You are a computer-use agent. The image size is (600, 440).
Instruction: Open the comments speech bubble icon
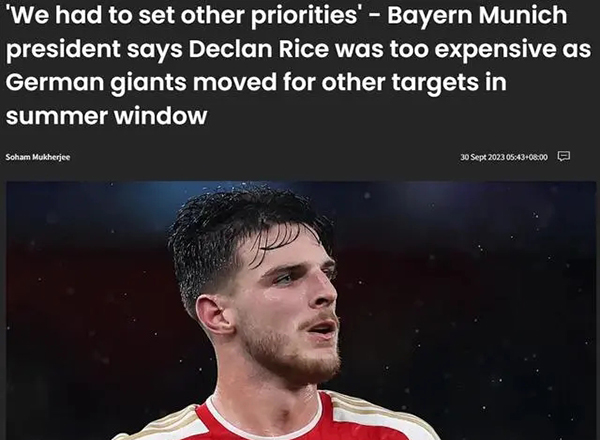(564, 156)
